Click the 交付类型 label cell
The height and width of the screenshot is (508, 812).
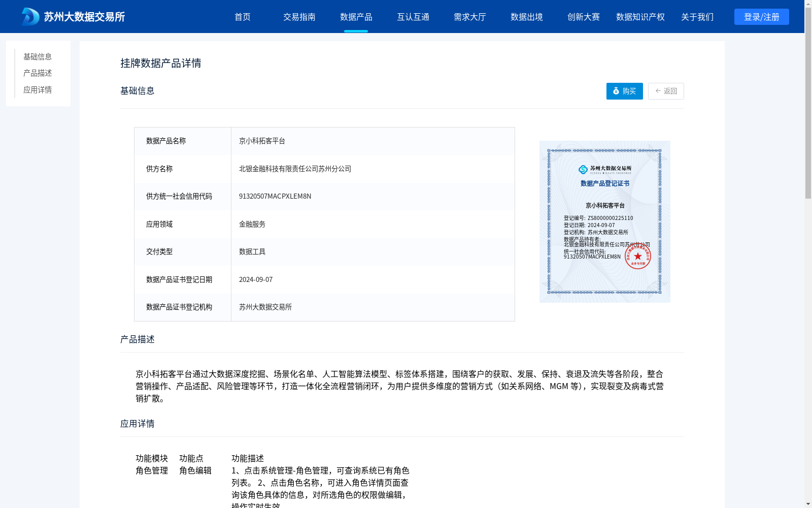pos(183,252)
